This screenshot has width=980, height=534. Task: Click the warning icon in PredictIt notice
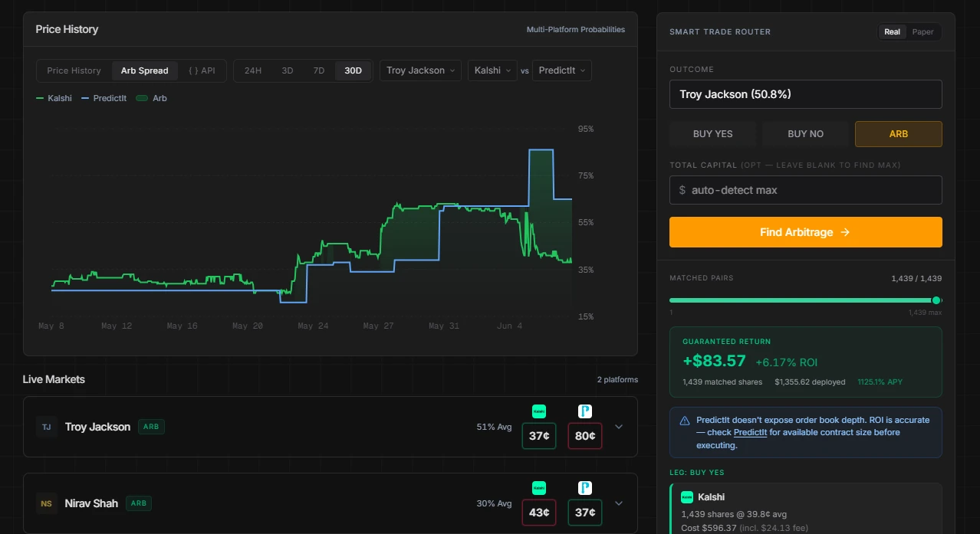coord(685,421)
